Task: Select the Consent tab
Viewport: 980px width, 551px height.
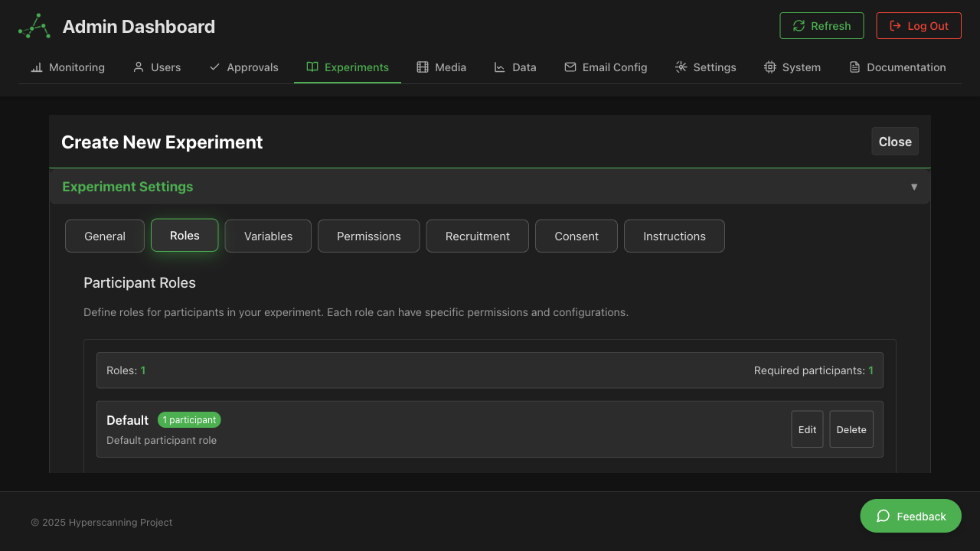Action: [x=576, y=236]
